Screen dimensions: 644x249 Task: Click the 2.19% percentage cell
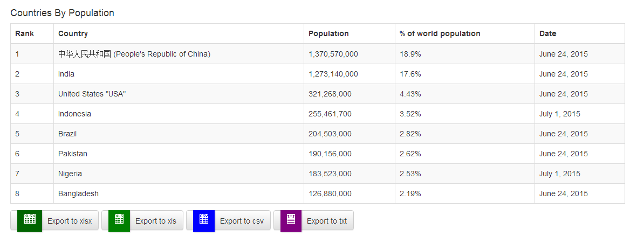point(465,193)
